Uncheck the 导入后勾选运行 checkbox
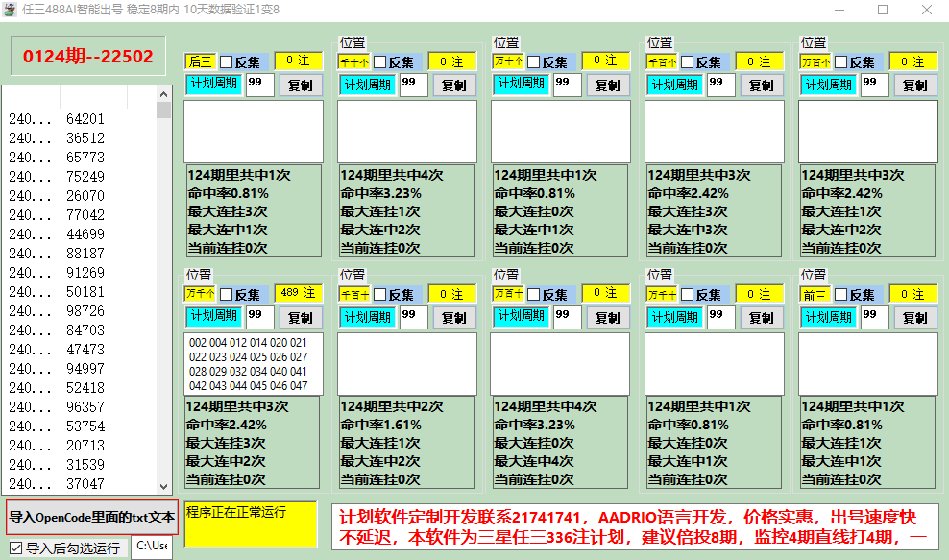This screenshot has width=949, height=560. [16, 548]
